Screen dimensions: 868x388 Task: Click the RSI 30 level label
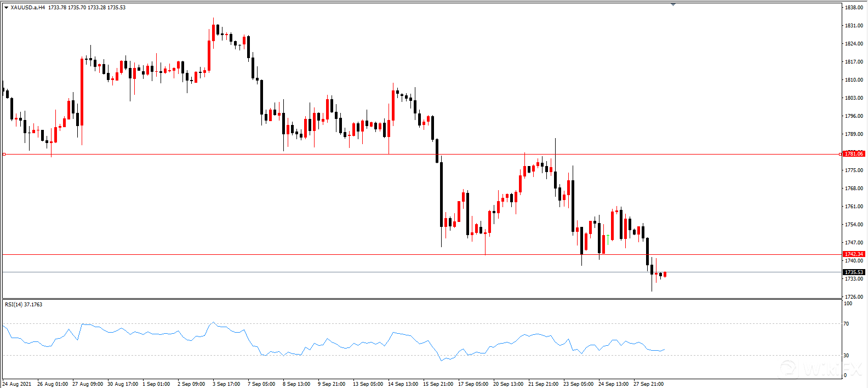tap(846, 356)
